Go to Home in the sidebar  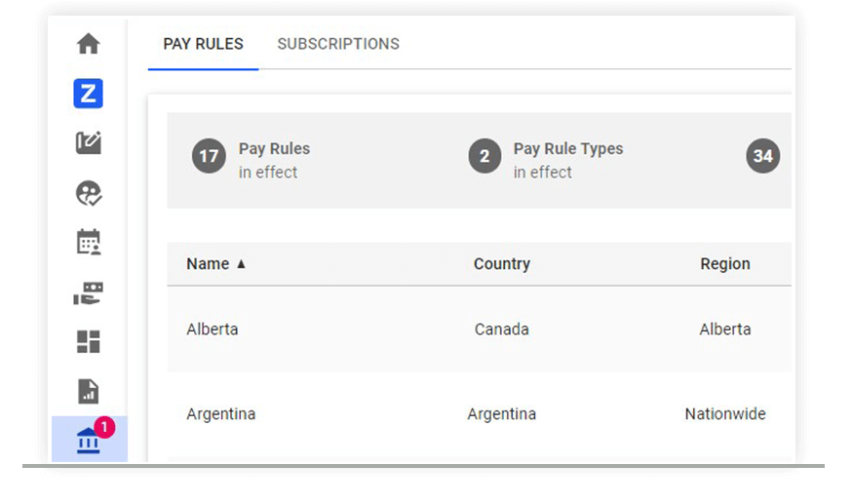[x=89, y=44]
